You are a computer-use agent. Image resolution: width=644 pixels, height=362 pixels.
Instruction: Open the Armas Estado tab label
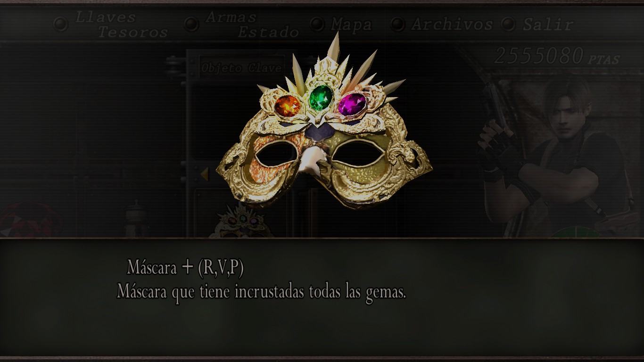point(252,25)
